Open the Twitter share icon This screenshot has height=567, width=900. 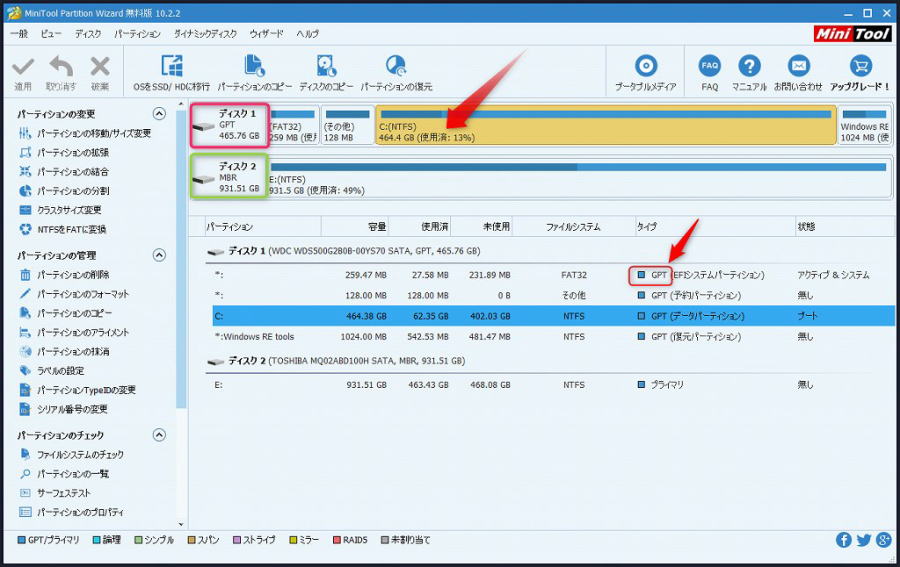[x=864, y=539]
